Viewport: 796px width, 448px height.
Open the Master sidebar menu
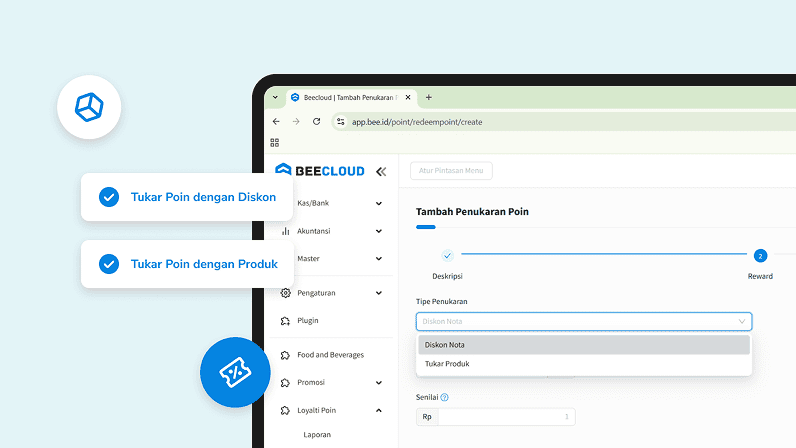(x=309, y=259)
